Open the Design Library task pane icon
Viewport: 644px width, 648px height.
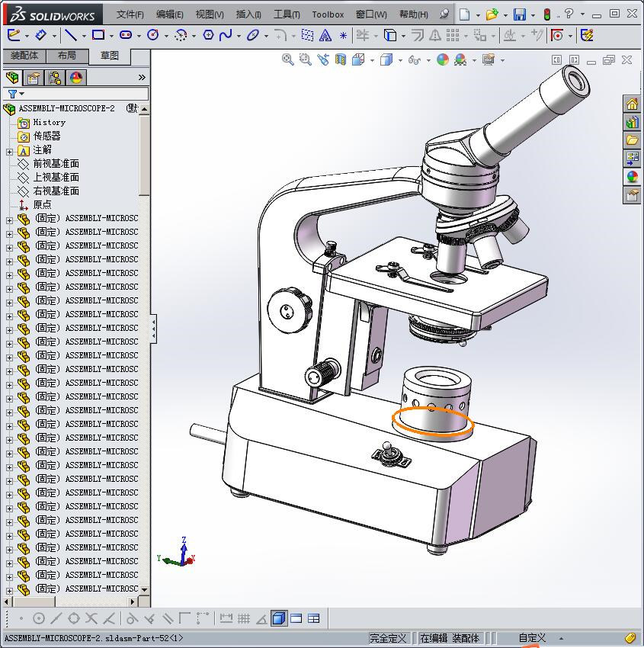pyautogui.click(x=632, y=122)
